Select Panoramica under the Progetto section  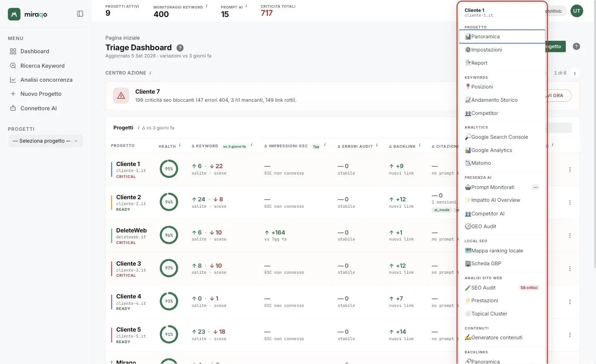point(502,37)
